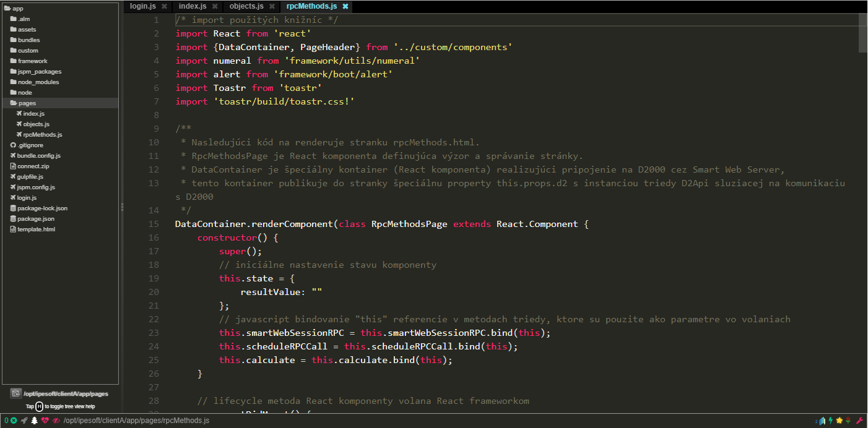Expand the framework folder
The height and width of the screenshot is (428, 868).
[32, 61]
